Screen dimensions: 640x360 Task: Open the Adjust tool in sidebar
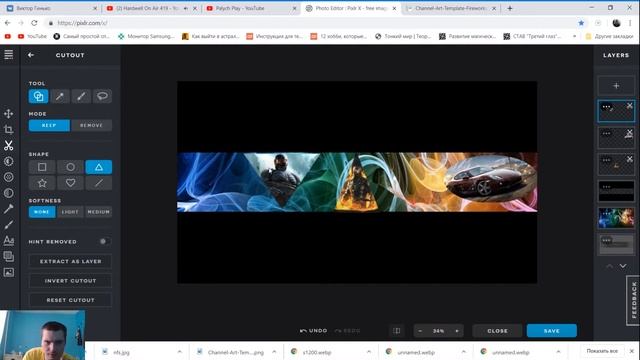(x=9, y=161)
